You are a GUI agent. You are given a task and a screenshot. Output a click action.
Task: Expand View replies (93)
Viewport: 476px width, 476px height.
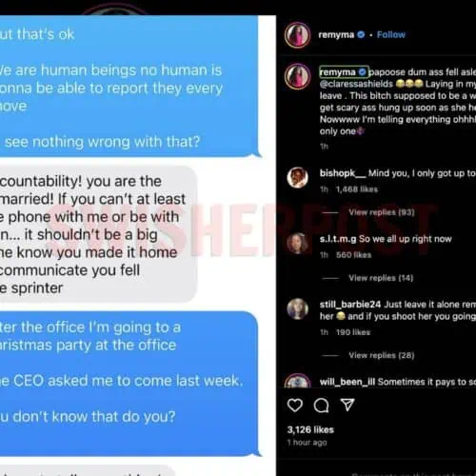(382, 212)
